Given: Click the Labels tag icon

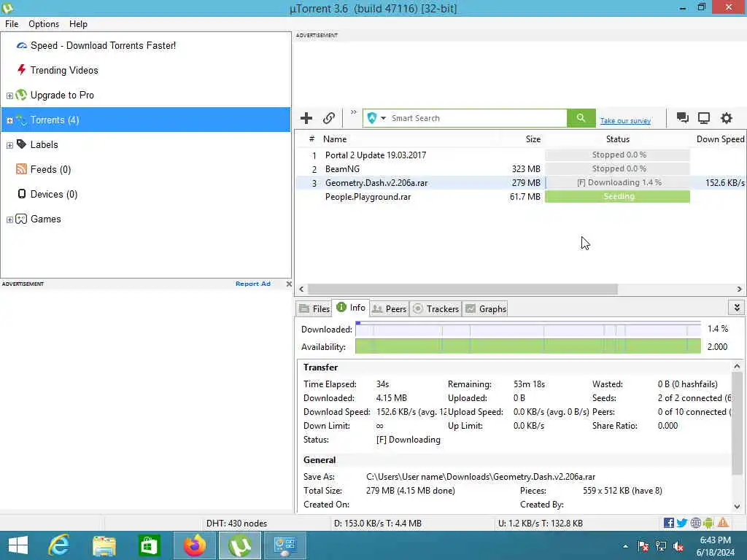Looking at the screenshot, I should pos(21,144).
